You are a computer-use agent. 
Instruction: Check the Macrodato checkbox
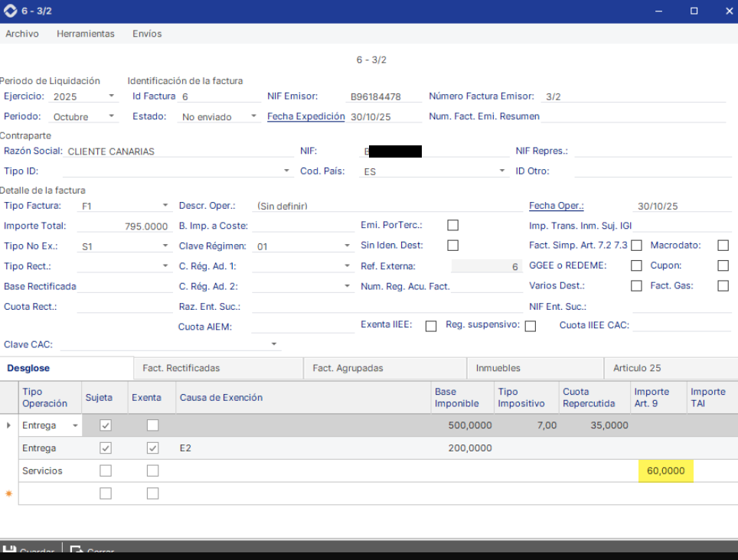point(723,246)
